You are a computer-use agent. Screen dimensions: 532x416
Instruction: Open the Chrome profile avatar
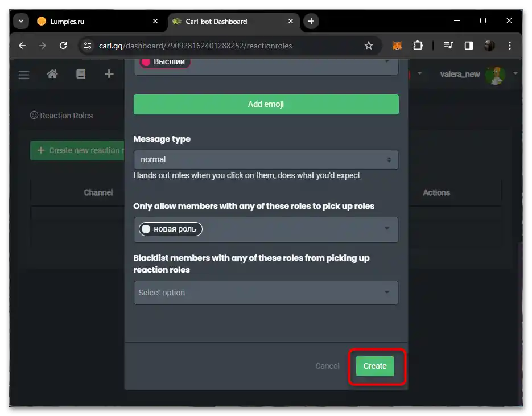click(489, 46)
